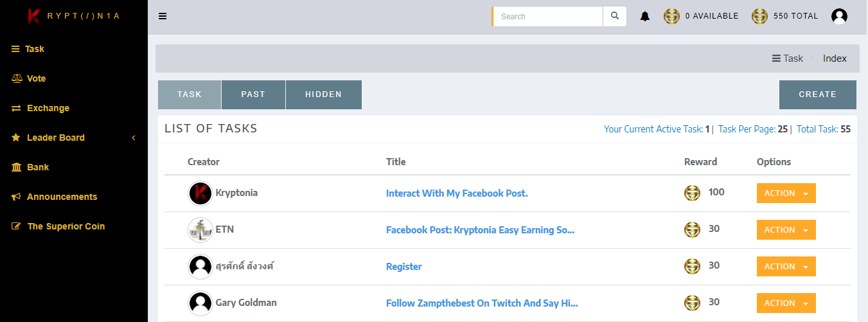Screen dimensions: 868x322
Task: Click 'Your Current Active Task: 1' text
Action: [x=657, y=129]
